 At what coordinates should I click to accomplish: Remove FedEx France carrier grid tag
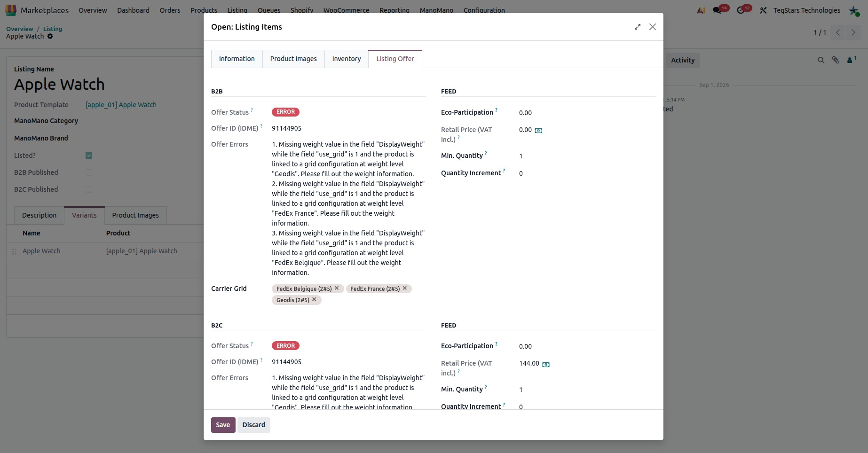[x=405, y=288]
